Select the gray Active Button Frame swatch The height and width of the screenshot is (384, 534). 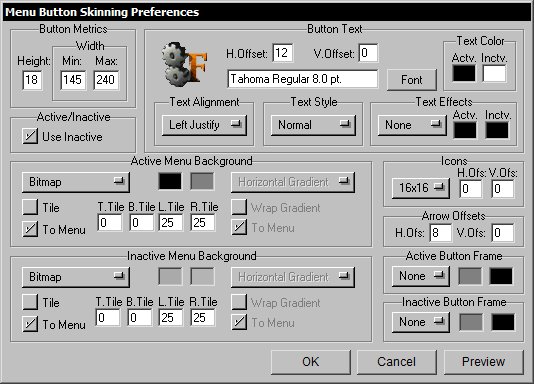tap(470, 276)
